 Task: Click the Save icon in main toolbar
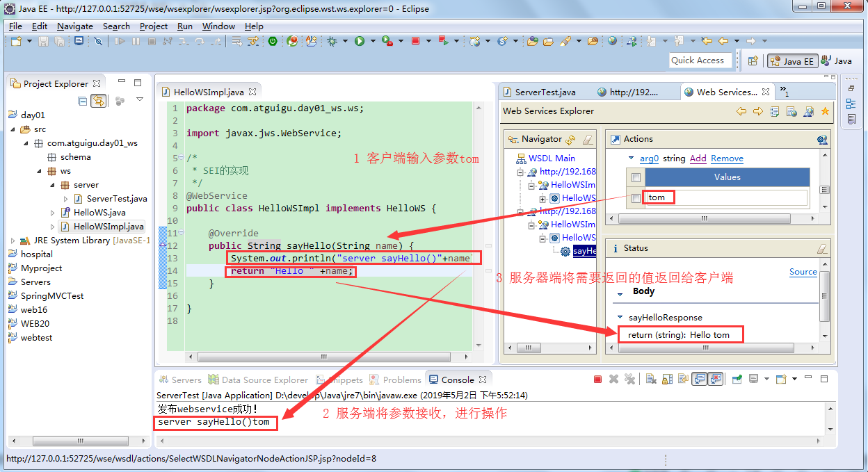[x=43, y=42]
